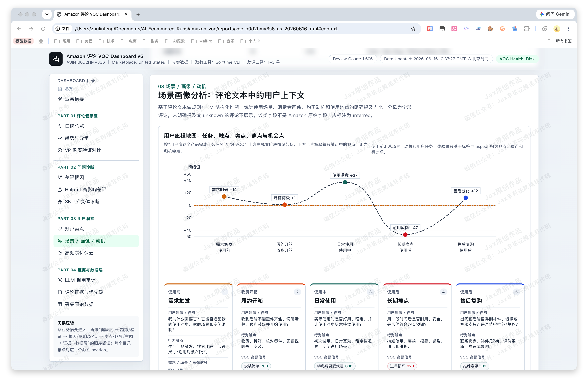Open 业务摘要 sidebar item
588x385 pixels.
(x=96, y=99)
